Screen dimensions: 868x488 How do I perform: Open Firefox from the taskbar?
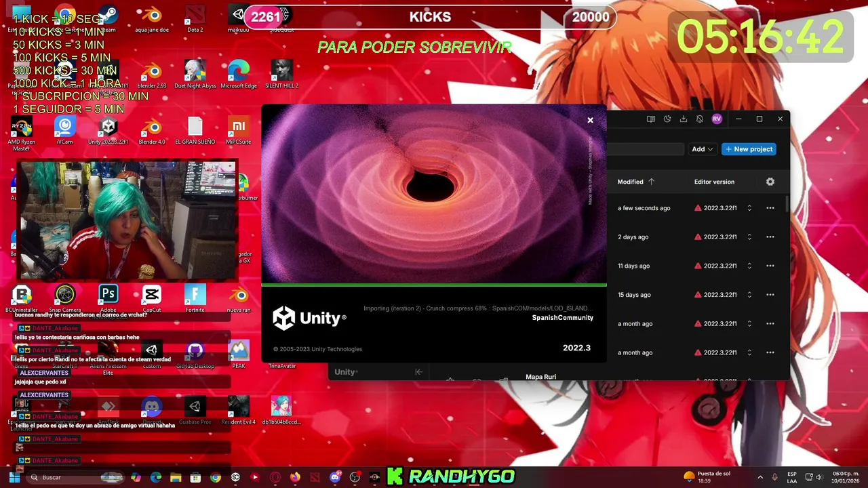tap(295, 477)
